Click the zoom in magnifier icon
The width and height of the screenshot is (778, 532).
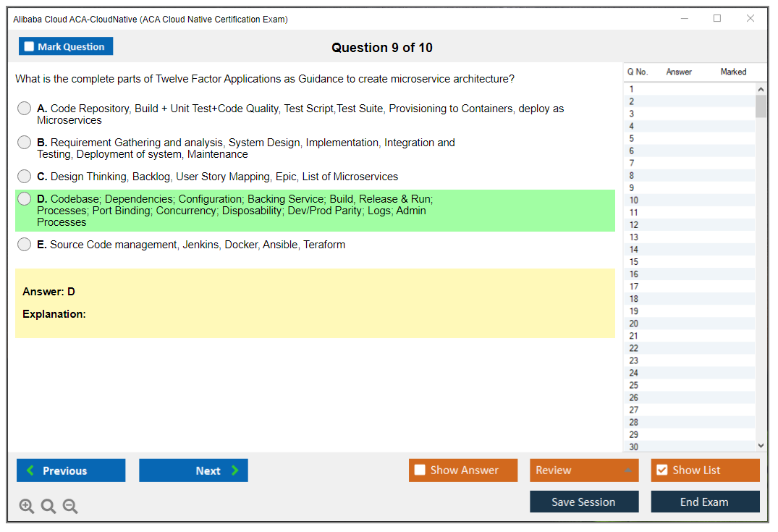click(27, 507)
